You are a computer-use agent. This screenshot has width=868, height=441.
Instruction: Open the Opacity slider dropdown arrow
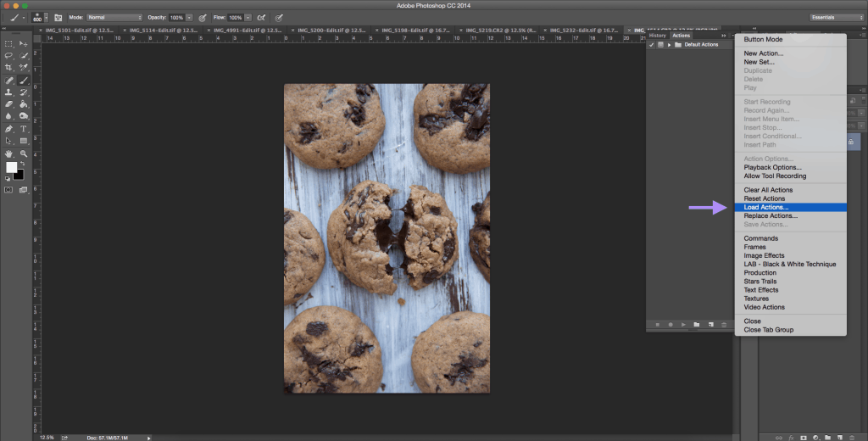tap(189, 18)
